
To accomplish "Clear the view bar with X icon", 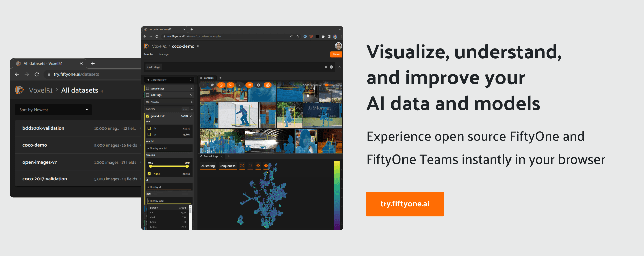I will coord(326,67).
